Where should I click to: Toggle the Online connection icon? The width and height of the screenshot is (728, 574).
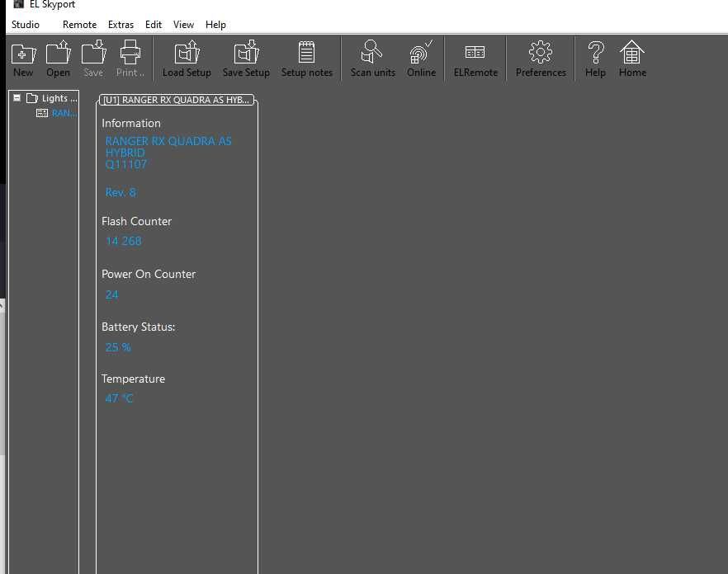click(x=422, y=59)
